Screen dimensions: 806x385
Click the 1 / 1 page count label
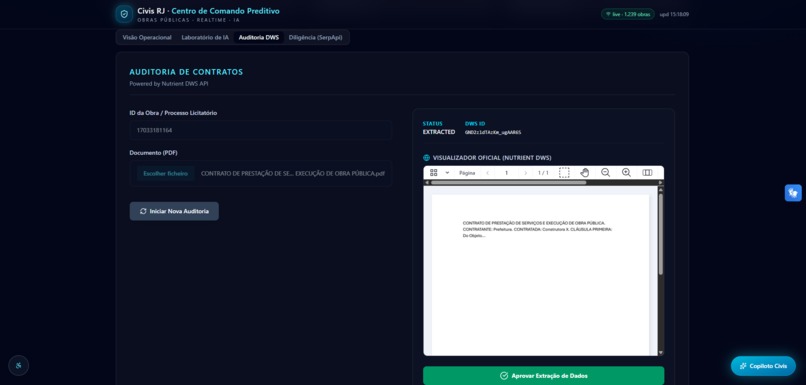point(543,173)
